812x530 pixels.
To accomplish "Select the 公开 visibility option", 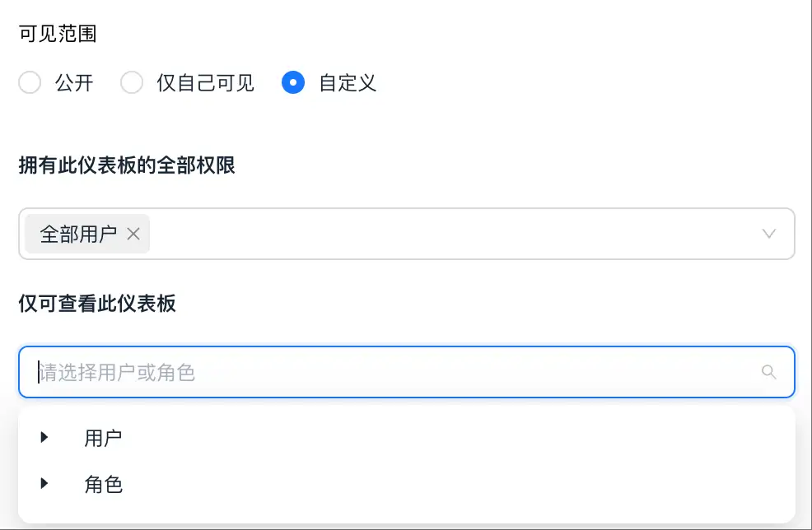I will [x=30, y=83].
